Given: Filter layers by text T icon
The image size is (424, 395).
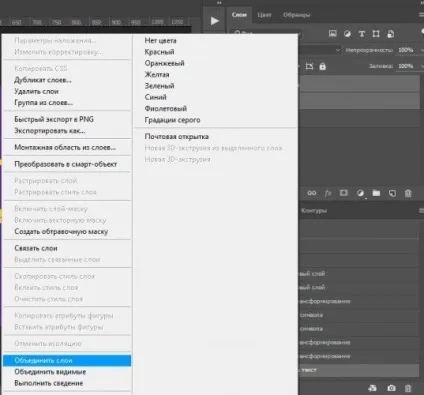Looking at the screenshot, I should coord(362,34).
